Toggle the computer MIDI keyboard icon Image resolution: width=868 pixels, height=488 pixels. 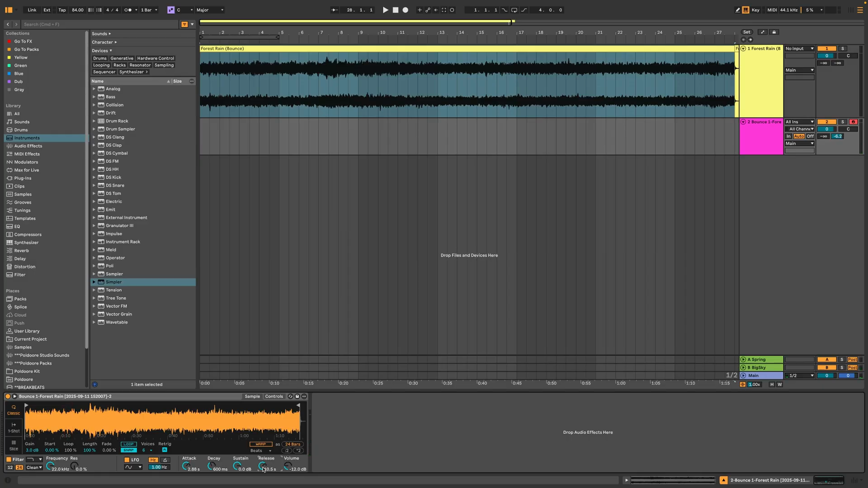coord(745,10)
